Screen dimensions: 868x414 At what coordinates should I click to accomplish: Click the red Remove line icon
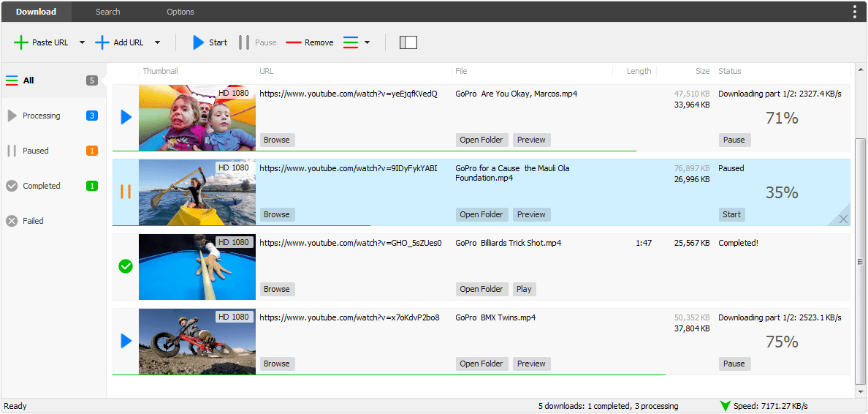point(294,42)
